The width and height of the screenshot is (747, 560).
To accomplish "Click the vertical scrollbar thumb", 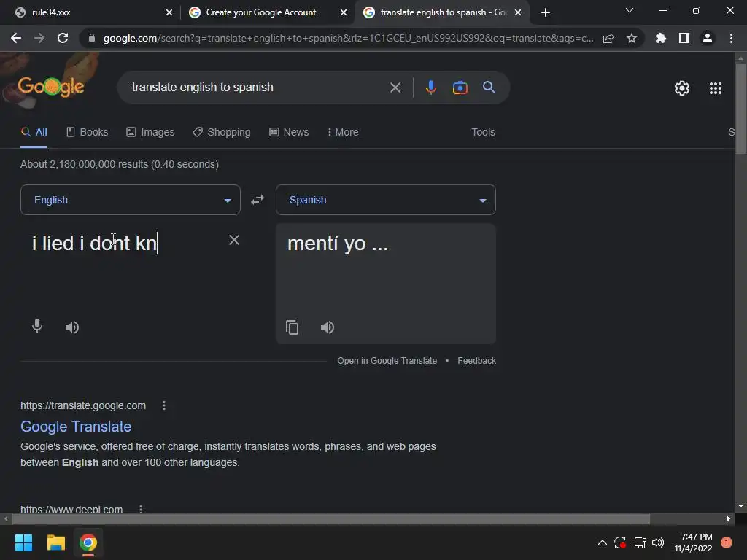I will click(740, 109).
